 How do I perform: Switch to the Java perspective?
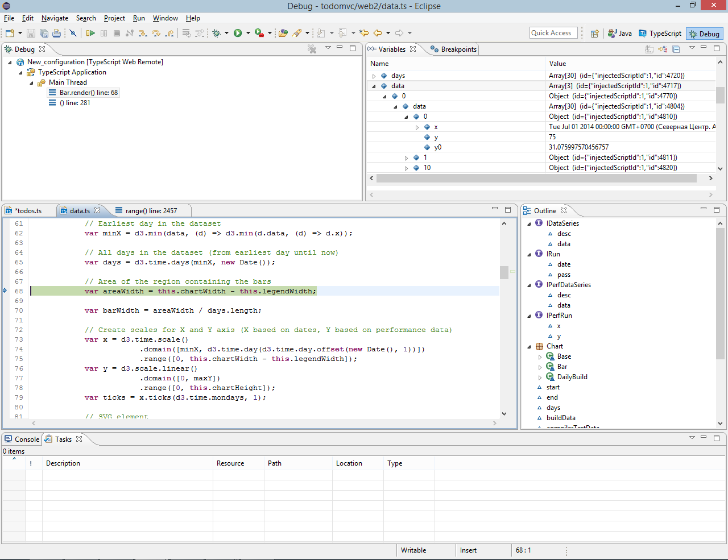(x=620, y=34)
